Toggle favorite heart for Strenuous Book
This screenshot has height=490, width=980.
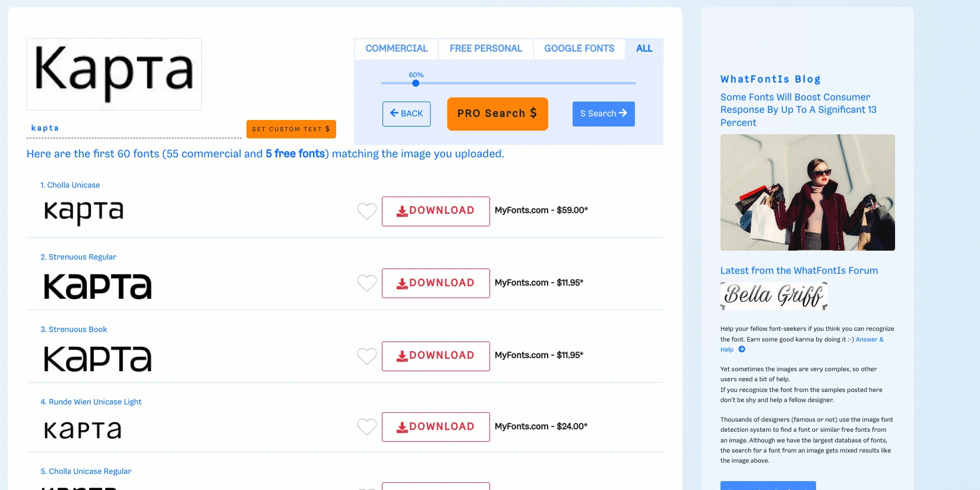pos(366,356)
